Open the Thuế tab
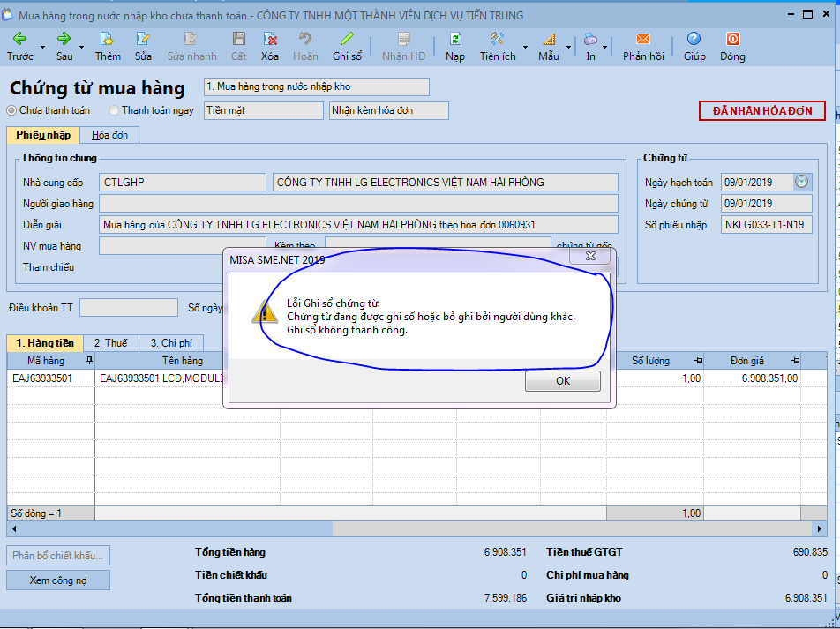This screenshot has height=629, width=840. click(110, 343)
